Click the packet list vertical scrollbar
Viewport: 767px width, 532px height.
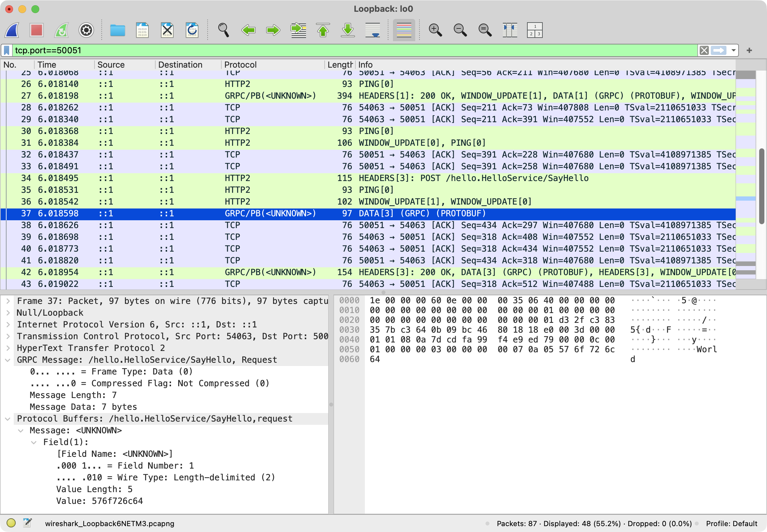pyautogui.click(x=761, y=187)
